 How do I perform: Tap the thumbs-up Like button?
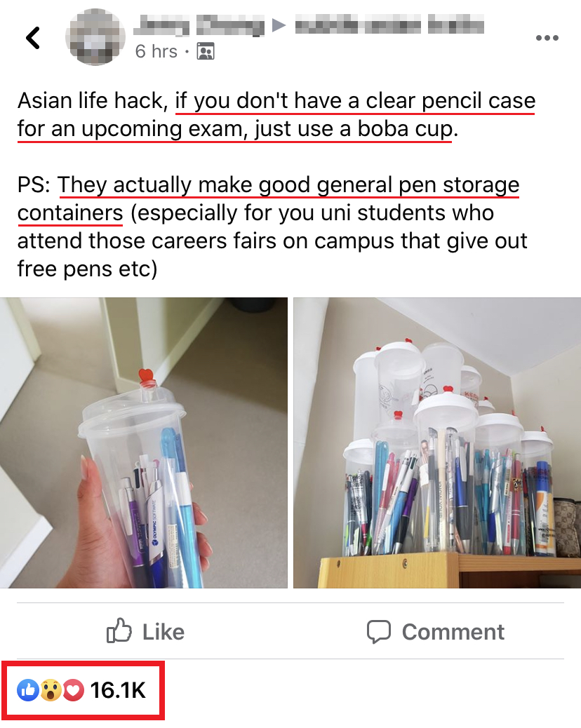click(145, 631)
